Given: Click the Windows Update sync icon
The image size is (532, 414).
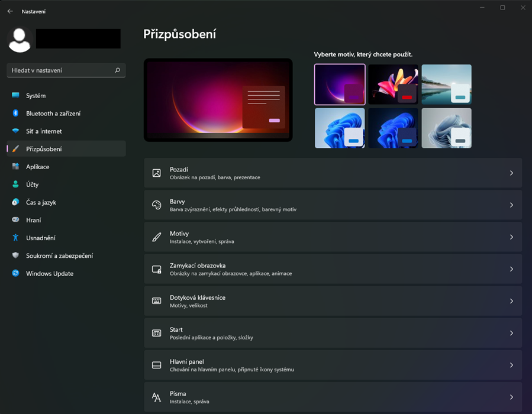Looking at the screenshot, I should (15, 273).
